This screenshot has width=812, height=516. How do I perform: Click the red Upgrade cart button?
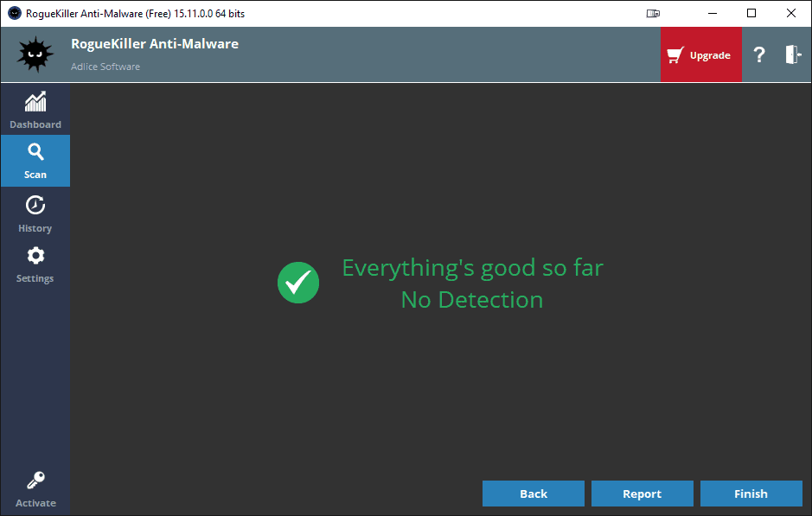coord(700,54)
